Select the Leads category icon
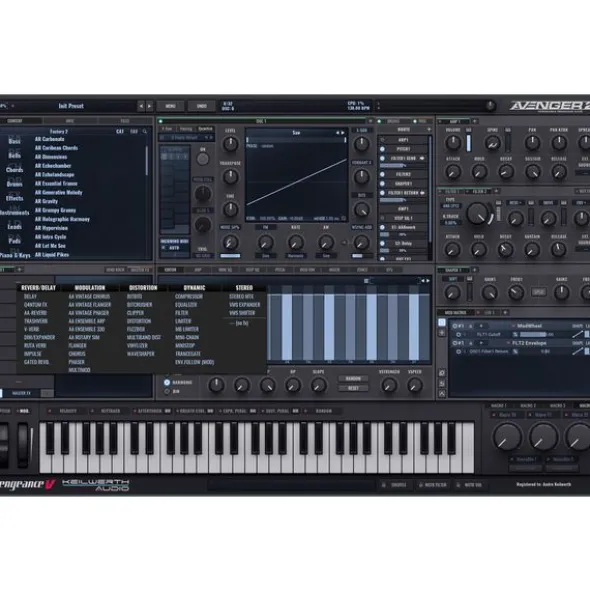The image size is (590, 591). coord(14,226)
